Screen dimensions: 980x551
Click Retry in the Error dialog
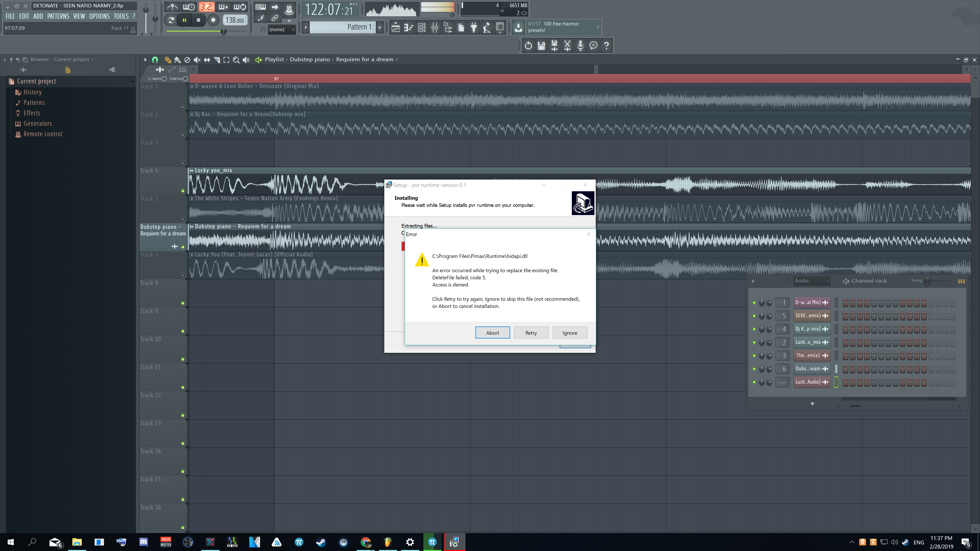pyautogui.click(x=531, y=333)
